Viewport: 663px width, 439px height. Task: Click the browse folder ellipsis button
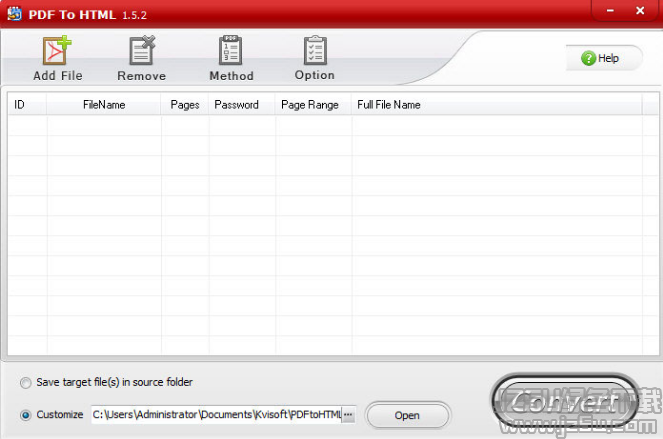click(348, 415)
